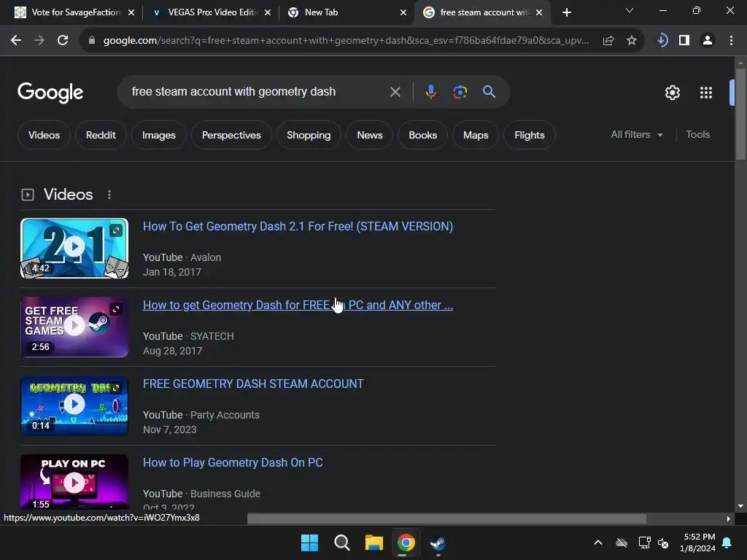Close the Vote for SavageFaction tab
The image size is (747, 560).
point(131,12)
